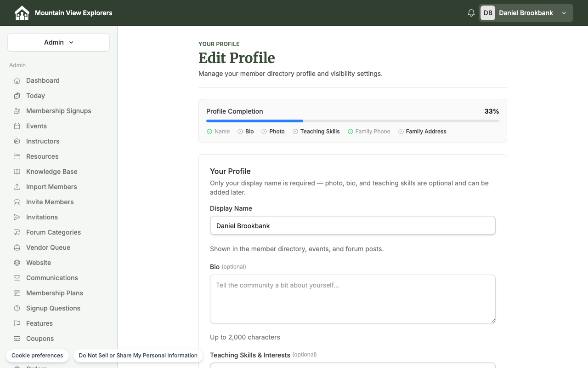Open Features page
Image resolution: width=588 pixels, height=368 pixels.
click(40, 323)
